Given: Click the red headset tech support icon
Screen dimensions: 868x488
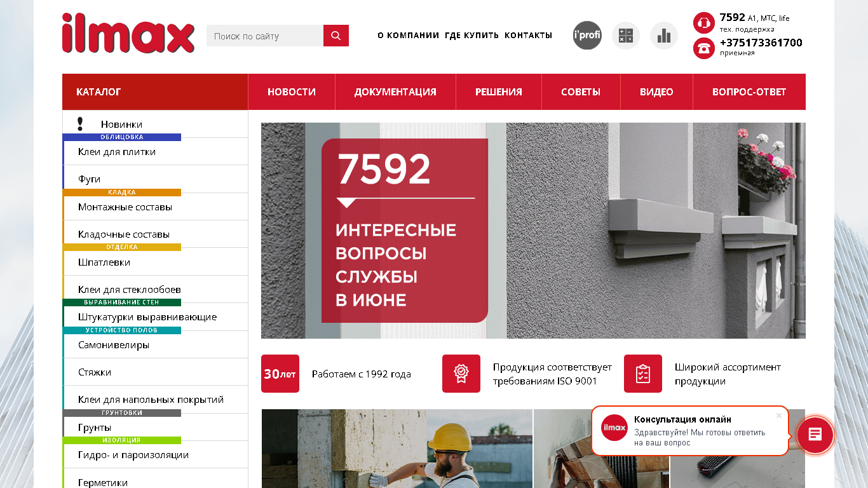Looking at the screenshot, I should coord(704,23).
